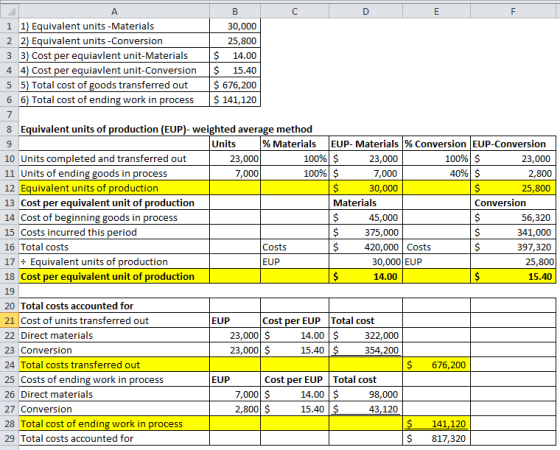Click '4) Cost per equiavlent unit-Conversion'

tap(114, 70)
